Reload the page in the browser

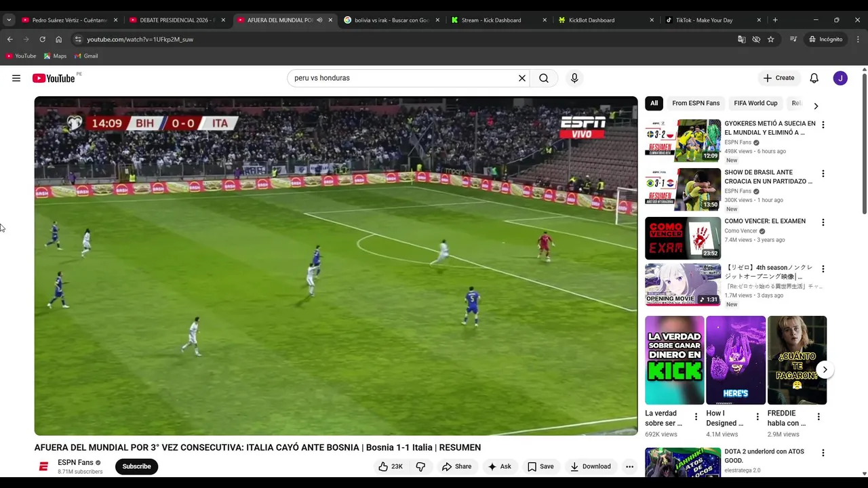pos(42,39)
